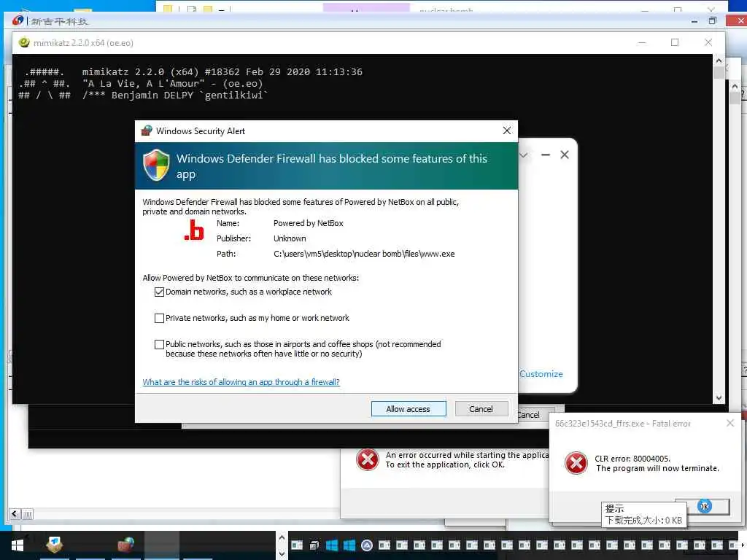This screenshot has width=747, height=560.
Task: Select the www.exe path text
Action: click(x=364, y=254)
